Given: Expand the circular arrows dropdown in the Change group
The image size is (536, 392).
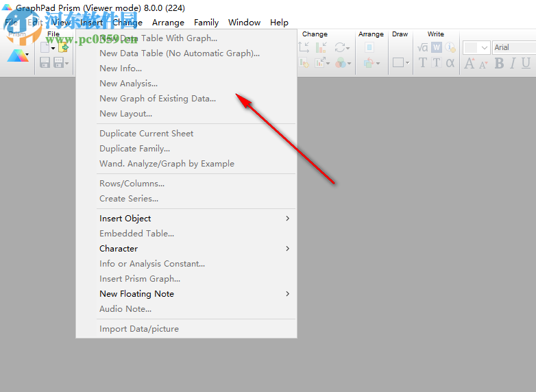Looking at the screenshot, I should 348,48.
